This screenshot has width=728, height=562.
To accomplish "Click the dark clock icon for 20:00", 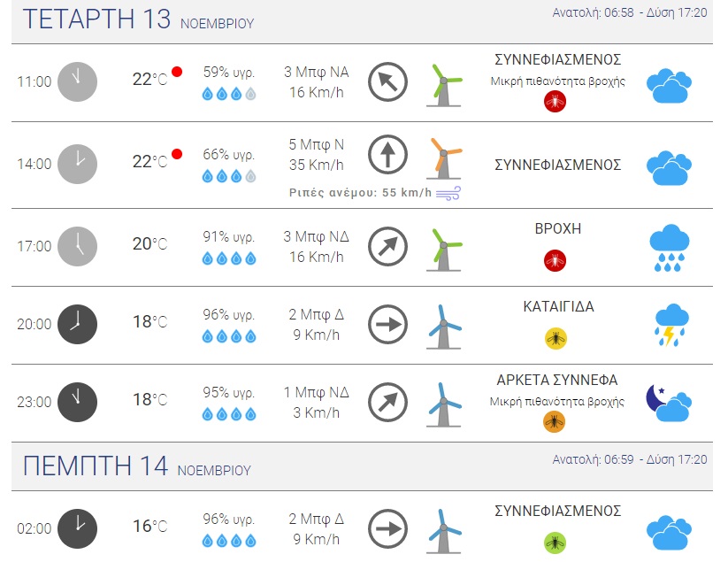I will point(77,324).
